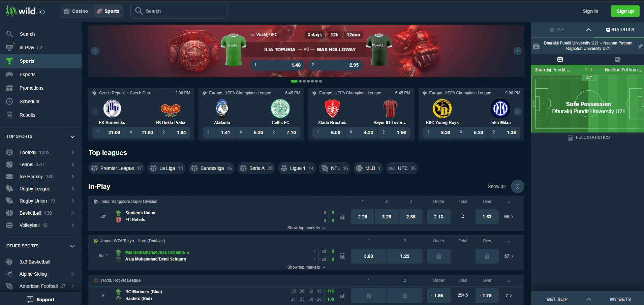Click the locked Under odds in WTA Tokyo row
The height and width of the screenshot is (305, 644).
(439, 256)
